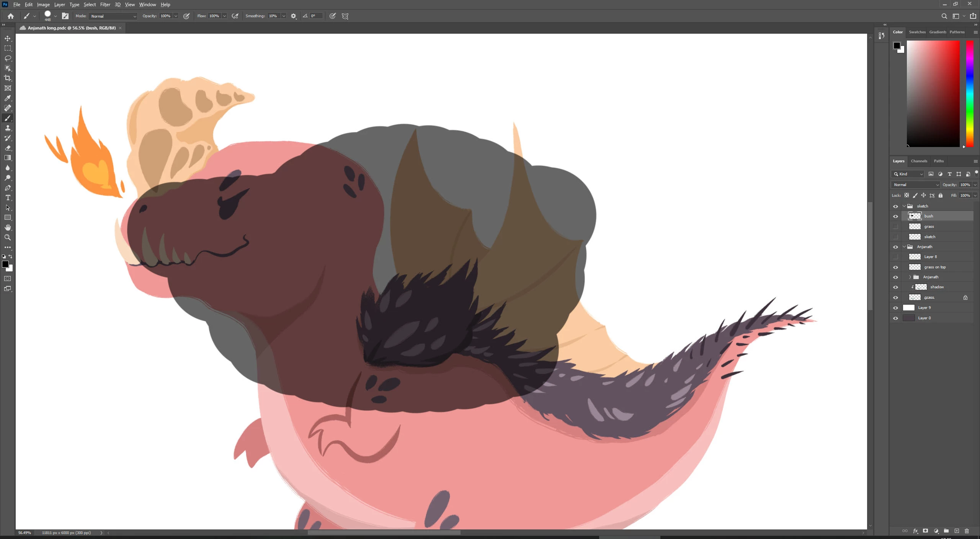Hide the bush layer
This screenshot has height=539, width=980.
[895, 216]
